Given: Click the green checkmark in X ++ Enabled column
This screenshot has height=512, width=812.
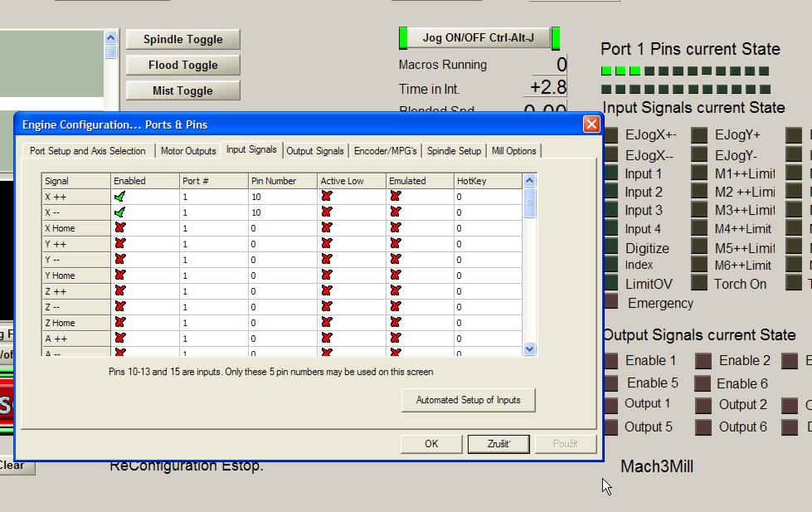Looking at the screenshot, I should pyautogui.click(x=120, y=197).
